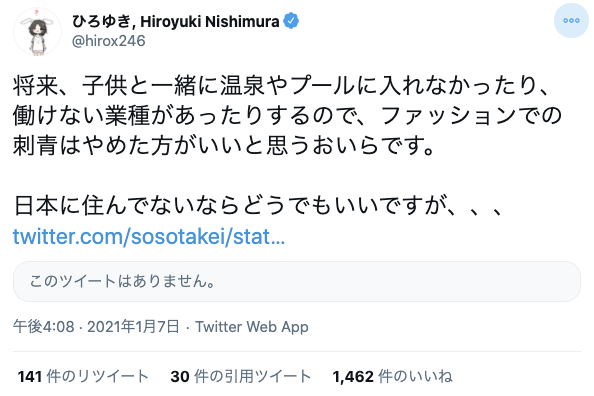View the 1,462 件のいいね list
The image size is (594, 396).
(x=392, y=377)
